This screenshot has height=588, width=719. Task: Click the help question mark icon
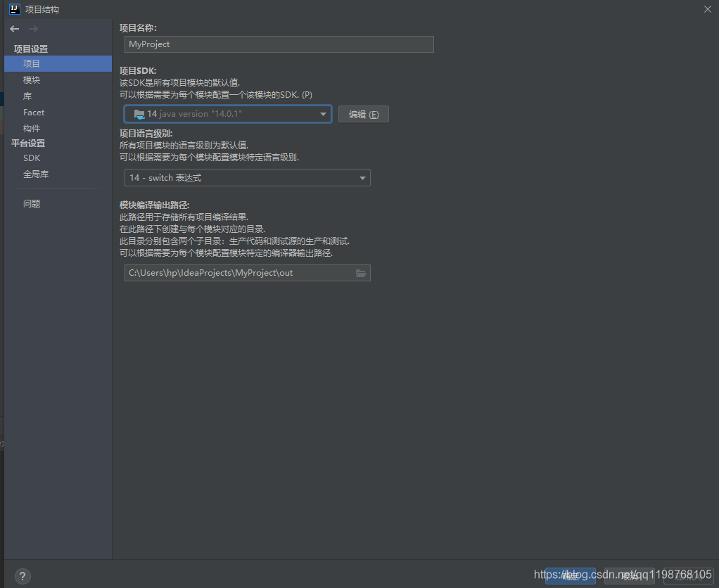click(x=22, y=575)
